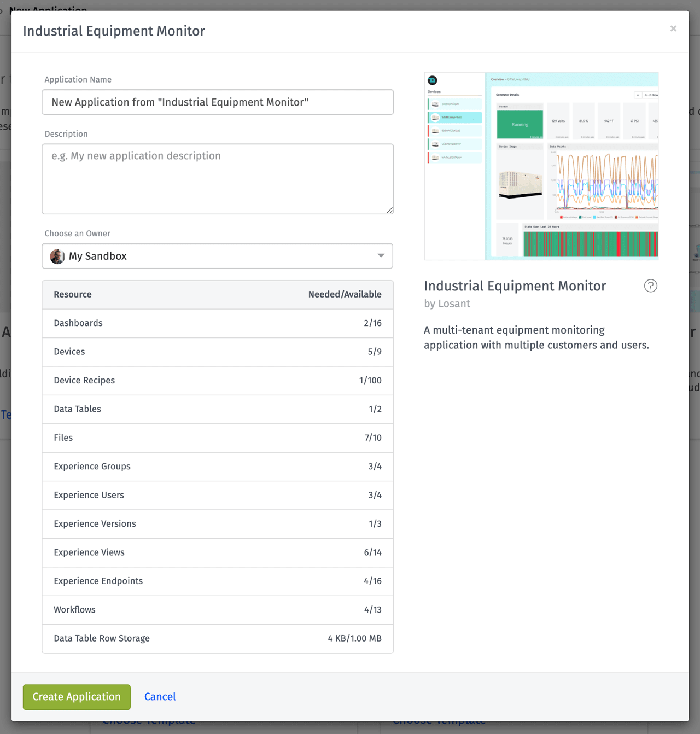
Task: Click the 'by Losant' attribution text
Action: (x=447, y=304)
